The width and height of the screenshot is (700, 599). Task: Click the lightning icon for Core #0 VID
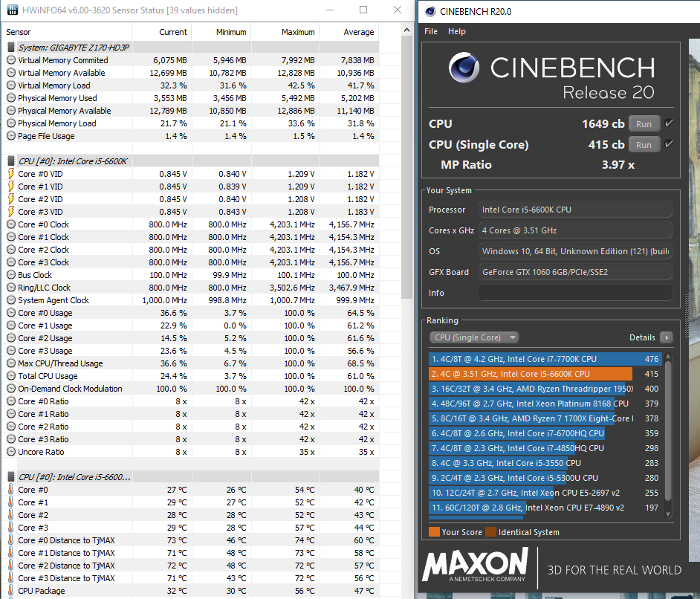(x=11, y=174)
